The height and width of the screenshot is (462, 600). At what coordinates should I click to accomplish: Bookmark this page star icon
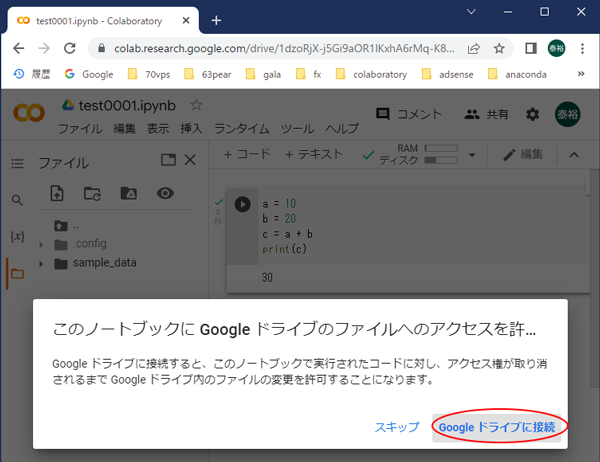point(499,49)
